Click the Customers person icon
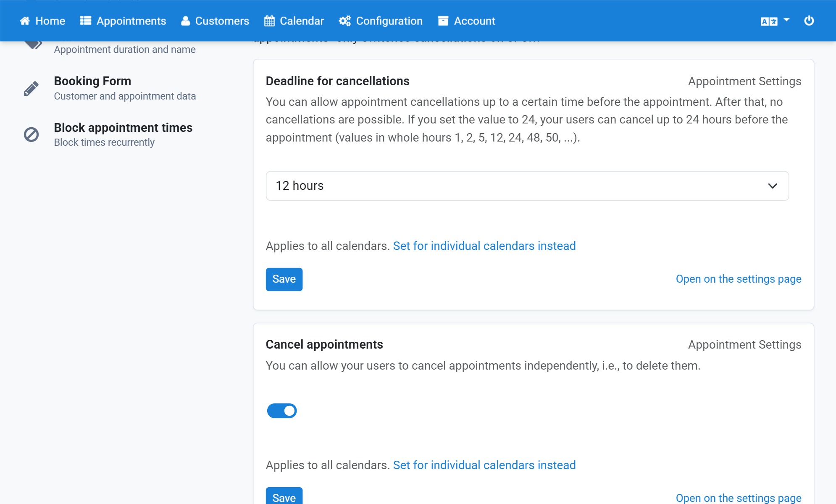 [x=185, y=21]
